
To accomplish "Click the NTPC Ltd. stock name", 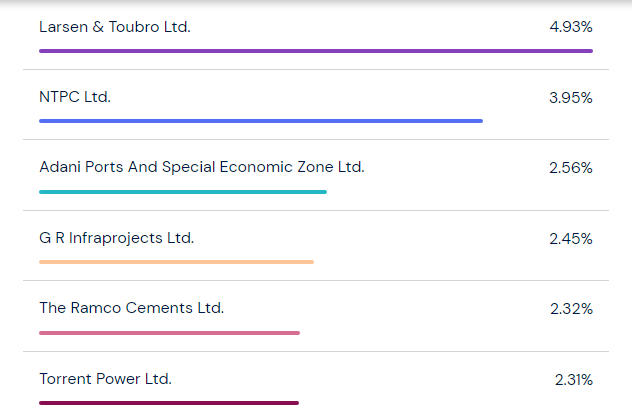I will click(75, 97).
